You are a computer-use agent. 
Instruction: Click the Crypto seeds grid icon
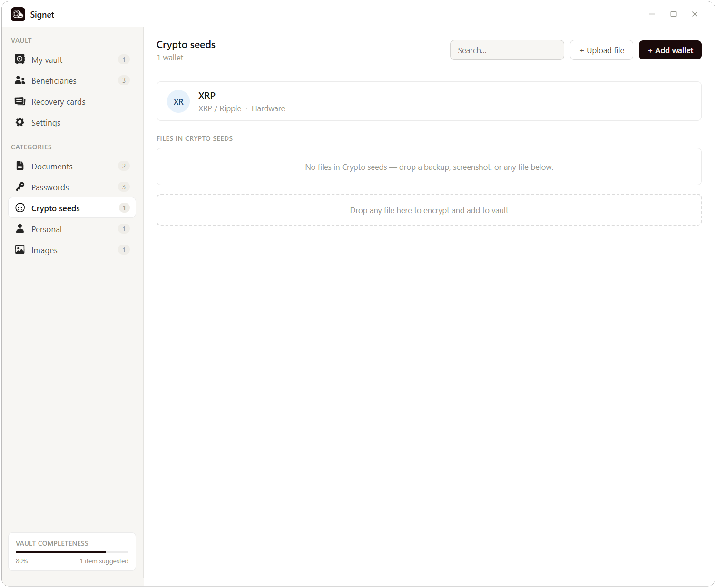[x=20, y=208]
